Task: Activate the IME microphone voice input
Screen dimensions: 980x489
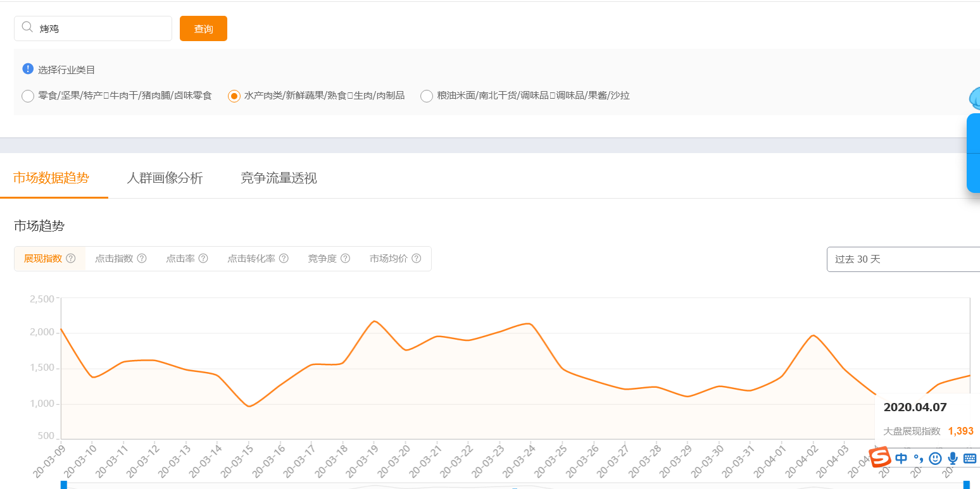Action: pyautogui.click(x=952, y=458)
